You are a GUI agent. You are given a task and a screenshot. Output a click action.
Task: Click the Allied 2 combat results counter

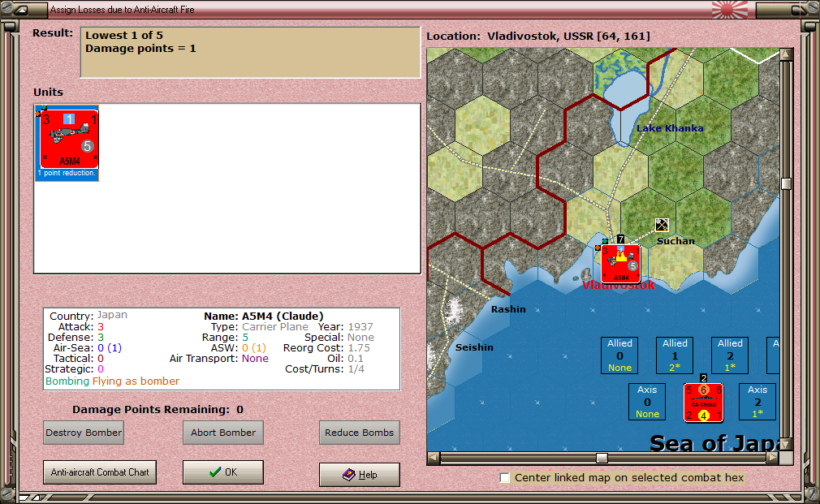[x=729, y=355]
